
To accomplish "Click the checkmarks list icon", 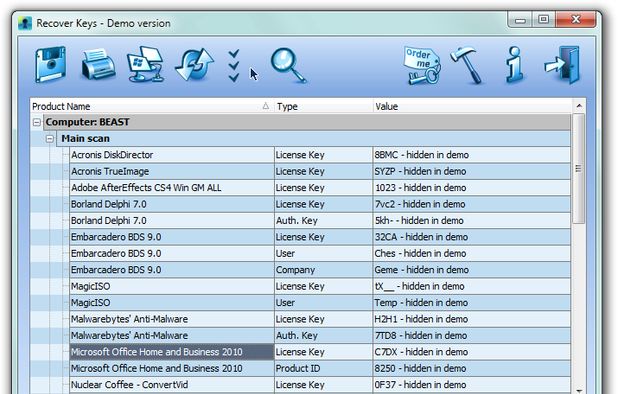I will click(234, 66).
